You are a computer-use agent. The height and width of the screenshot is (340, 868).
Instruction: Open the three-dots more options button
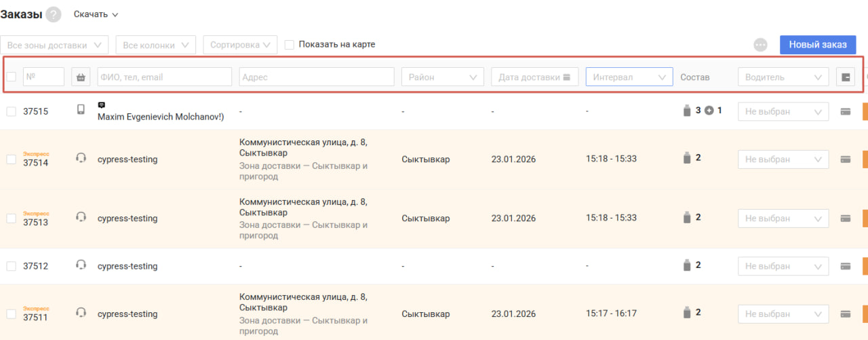coord(760,45)
